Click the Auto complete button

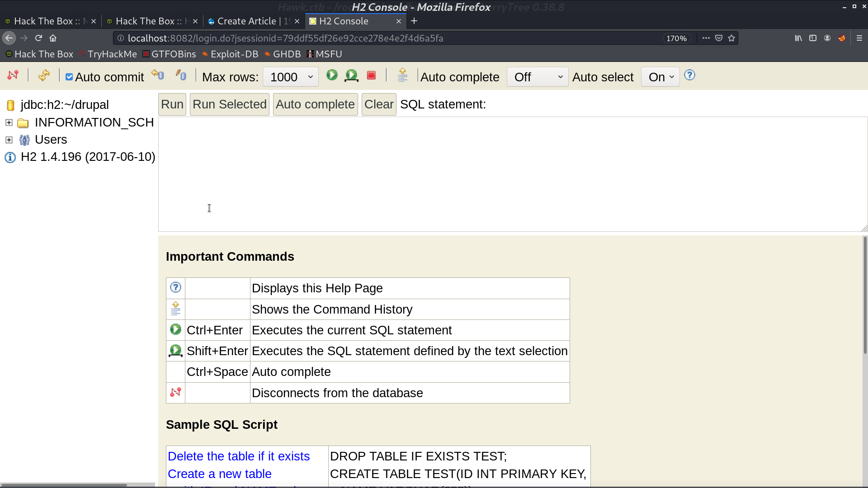pos(316,104)
